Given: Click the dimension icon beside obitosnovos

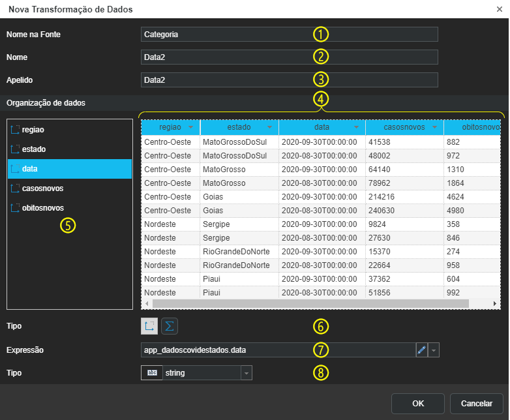Looking at the screenshot, I should pyautogui.click(x=15, y=208).
